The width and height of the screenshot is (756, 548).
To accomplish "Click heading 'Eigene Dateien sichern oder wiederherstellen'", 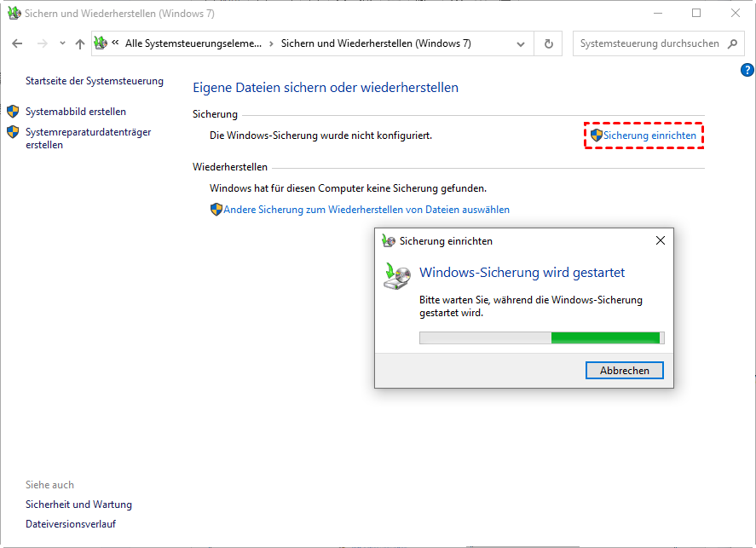I will click(x=326, y=88).
